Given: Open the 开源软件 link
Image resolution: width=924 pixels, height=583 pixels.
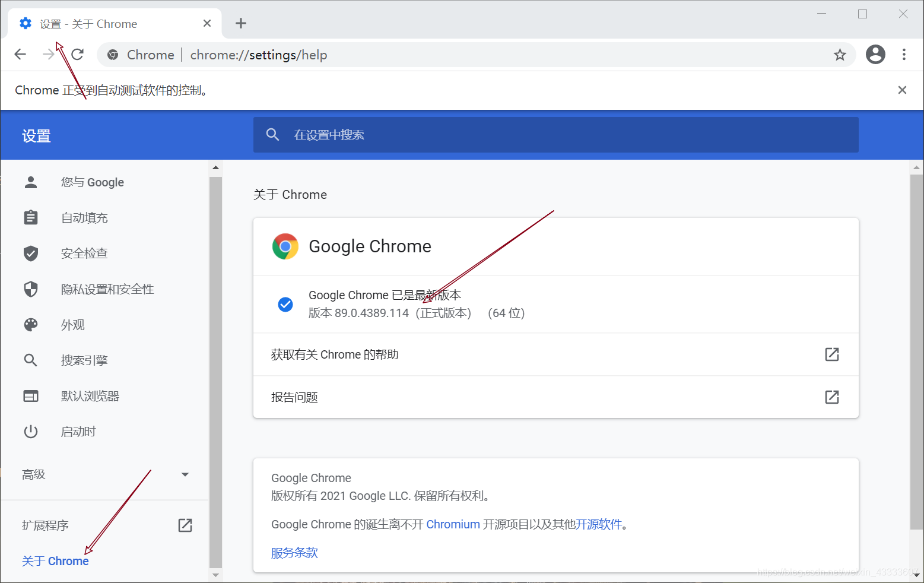Looking at the screenshot, I should click(599, 524).
